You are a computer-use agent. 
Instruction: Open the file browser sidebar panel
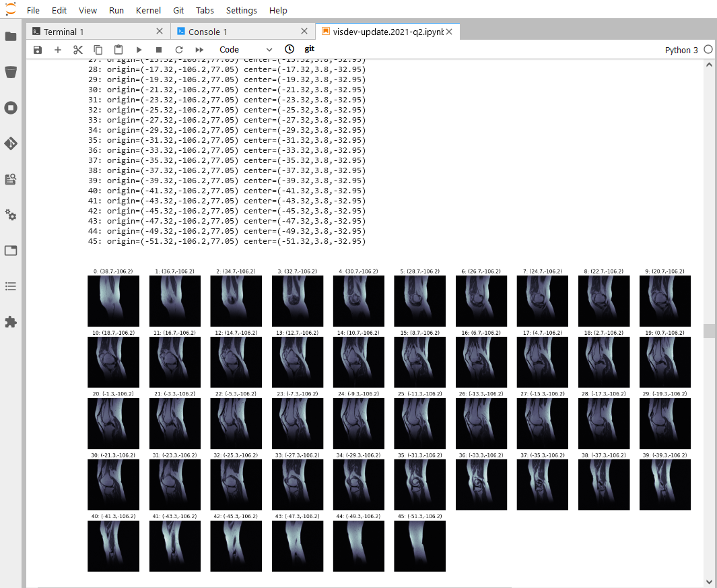(x=11, y=37)
